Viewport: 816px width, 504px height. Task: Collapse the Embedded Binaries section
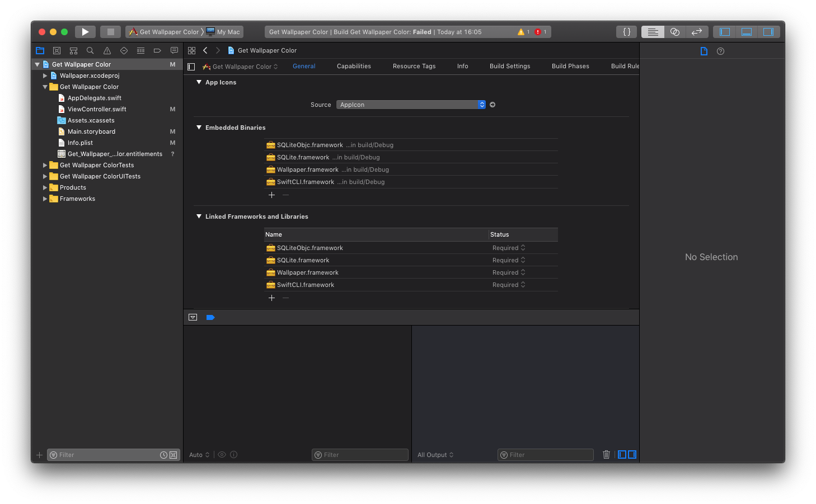click(x=199, y=128)
